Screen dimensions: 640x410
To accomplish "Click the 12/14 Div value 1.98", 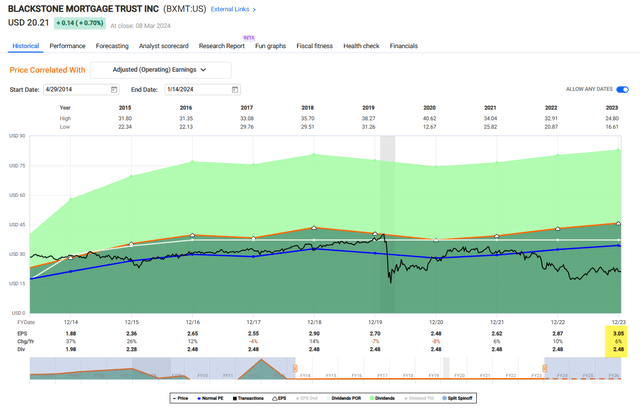I will (x=71, y=349).
